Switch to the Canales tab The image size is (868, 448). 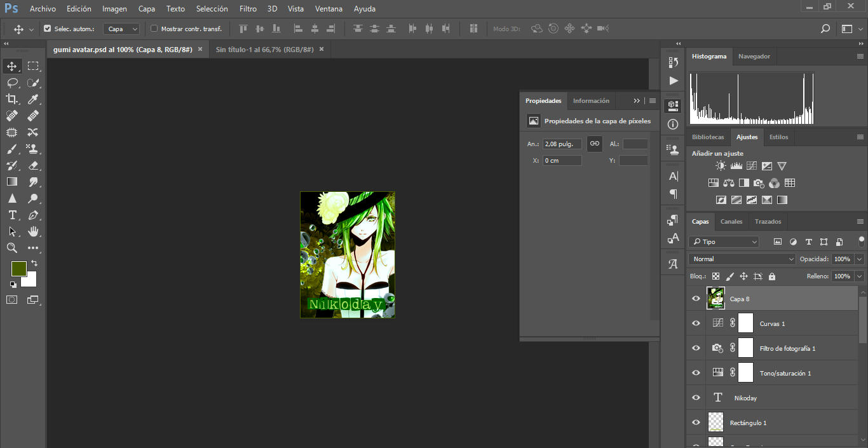click(731, 222)
